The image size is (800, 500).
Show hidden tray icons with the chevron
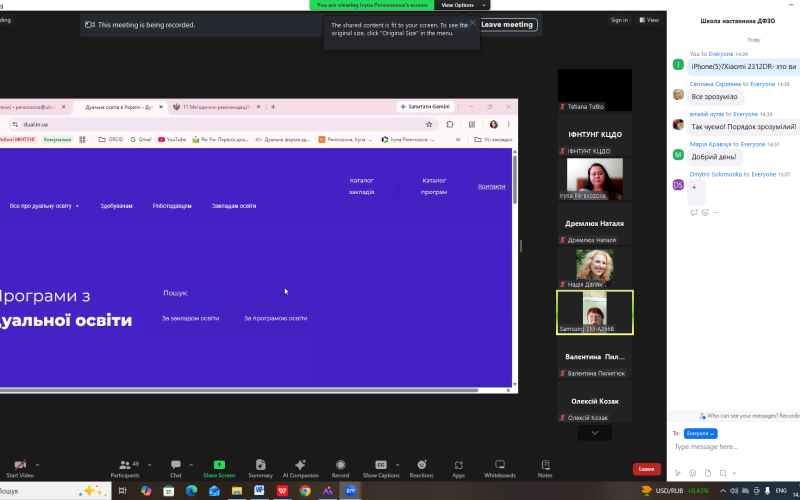click(723, 491)
